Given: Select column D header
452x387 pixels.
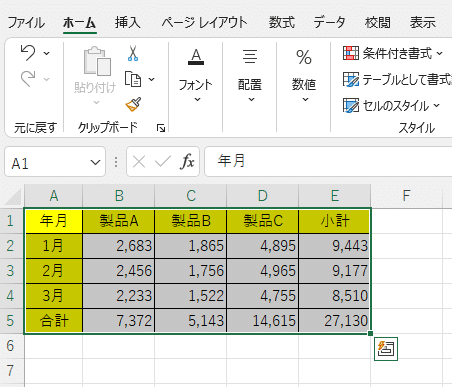Looking at the screenshot, I should pyautogui.click(x=263, y=196).
